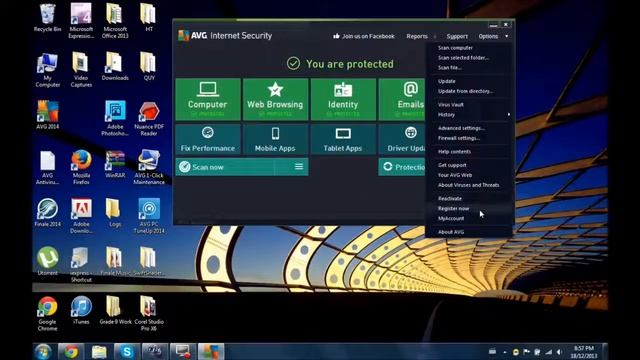The width and height of the screenshot is (640, 360).
Task: Toggle the Options dropdown menu
Action: tap(493, 36)
